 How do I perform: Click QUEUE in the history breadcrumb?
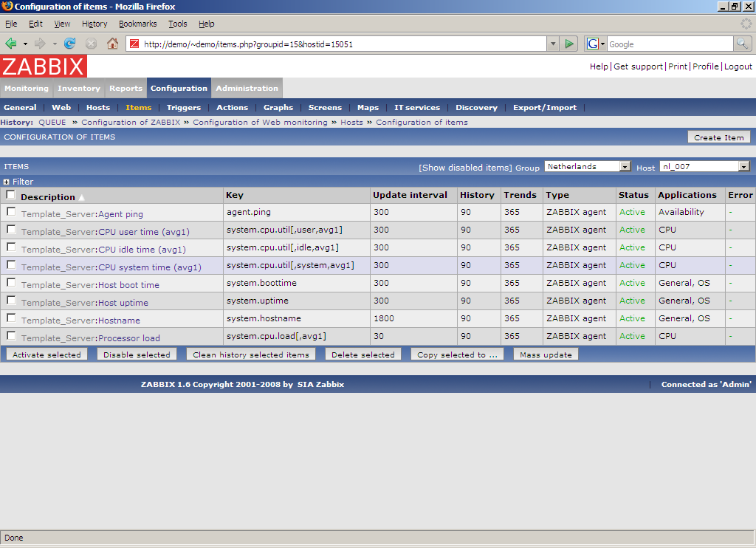pyautogui.click(x=52, y=123)
